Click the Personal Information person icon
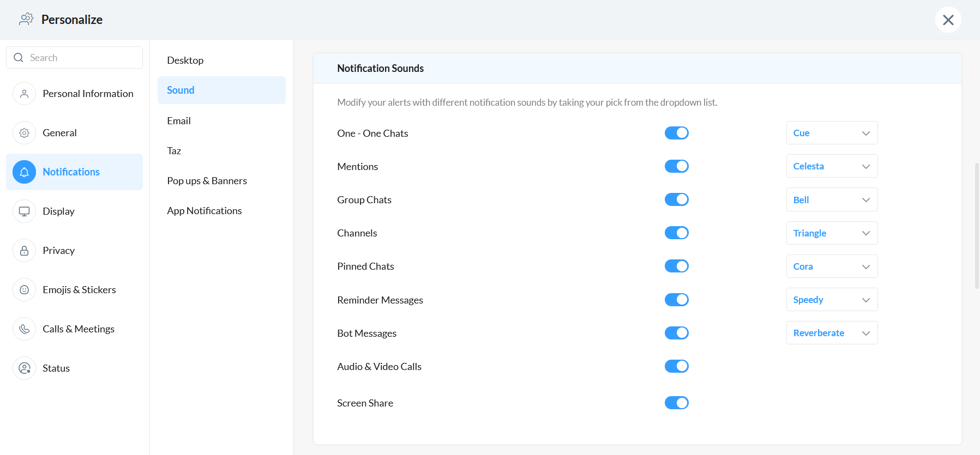The image size is (980, 455). click(24, 94)
